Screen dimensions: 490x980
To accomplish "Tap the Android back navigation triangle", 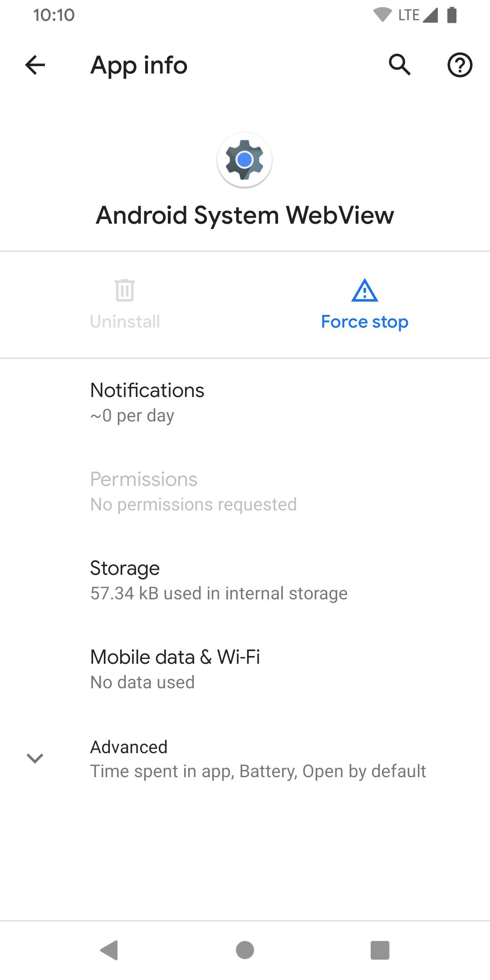I will [x=109, y=950].
